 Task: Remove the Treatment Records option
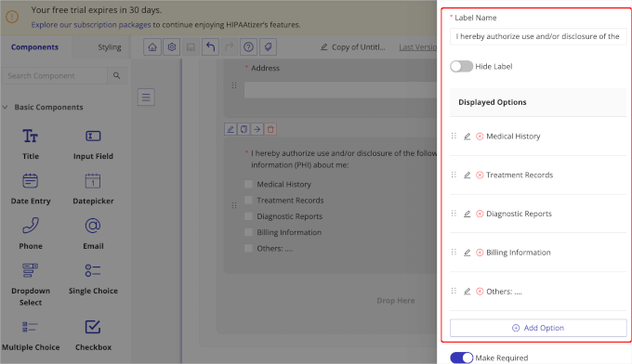point(480,175)
